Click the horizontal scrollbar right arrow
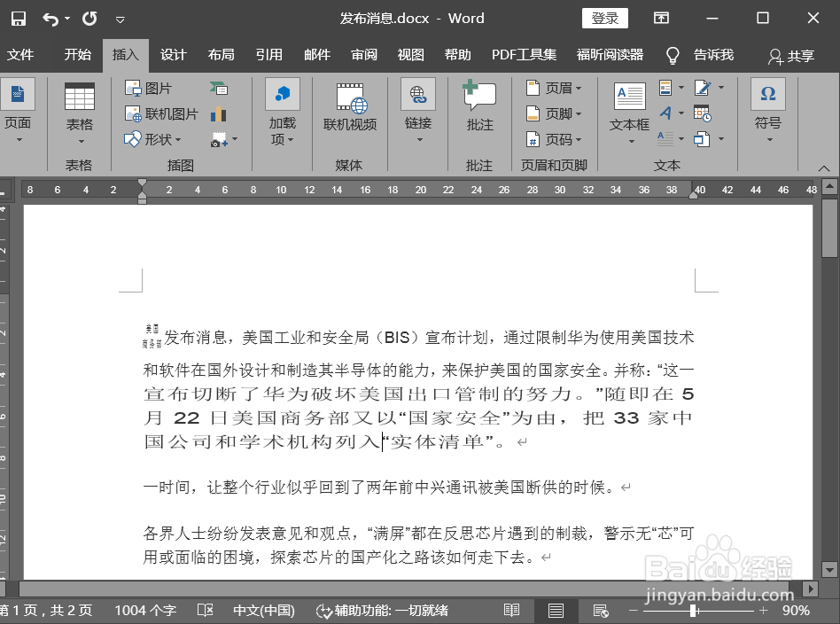 click(811, 589)
